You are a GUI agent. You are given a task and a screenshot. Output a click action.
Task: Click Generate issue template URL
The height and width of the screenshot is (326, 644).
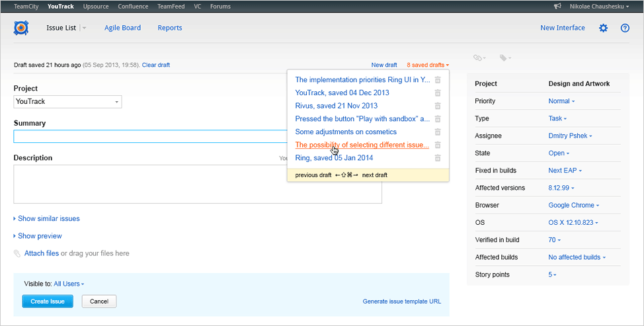[402, 302]
